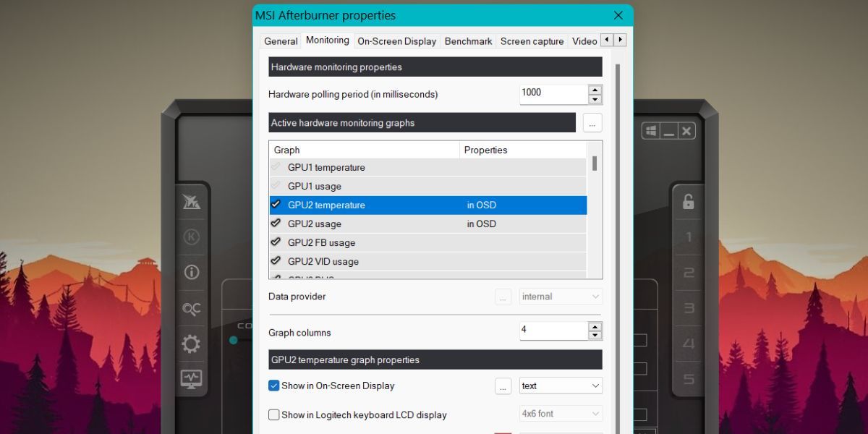This screenshot has width=868, height=434.
Task: Enable Show in Logitech keyboard LCD display
Action: (x=274, y=414)
